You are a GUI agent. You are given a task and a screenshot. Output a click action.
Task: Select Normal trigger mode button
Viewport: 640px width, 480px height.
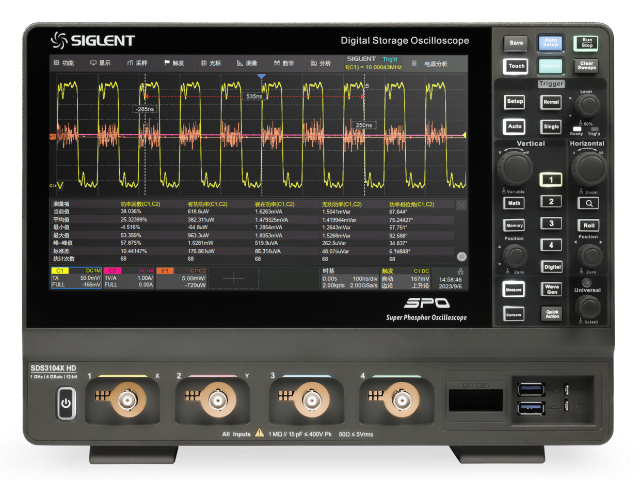[551, 102]
